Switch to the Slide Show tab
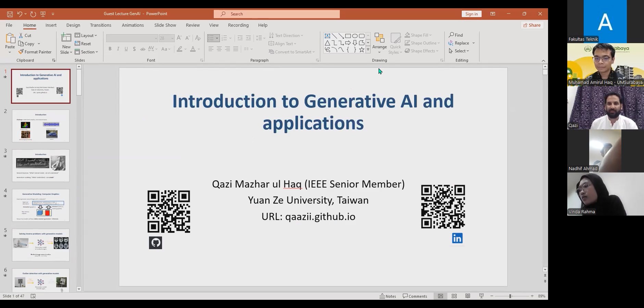Screen dimensions: 644x308 click(165, 25)
